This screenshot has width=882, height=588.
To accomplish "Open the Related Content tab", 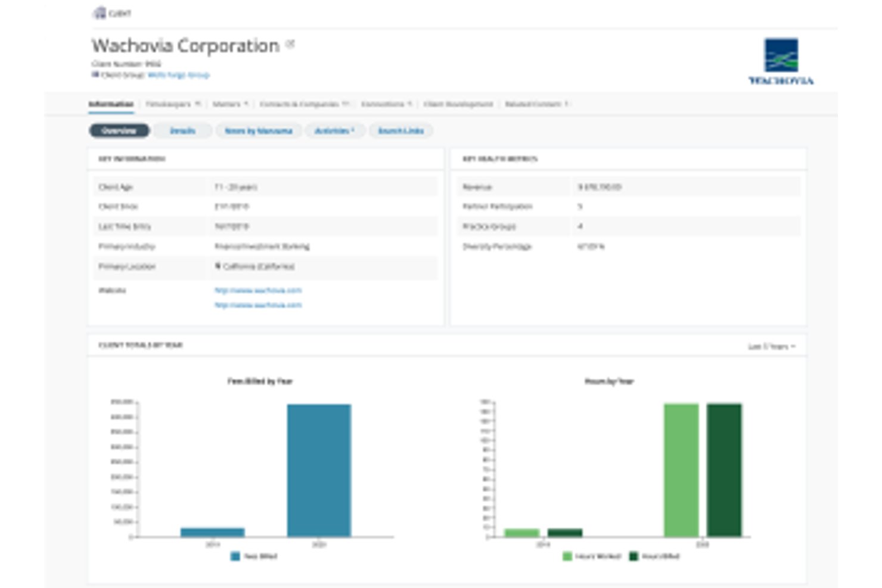I will [536, 104].
